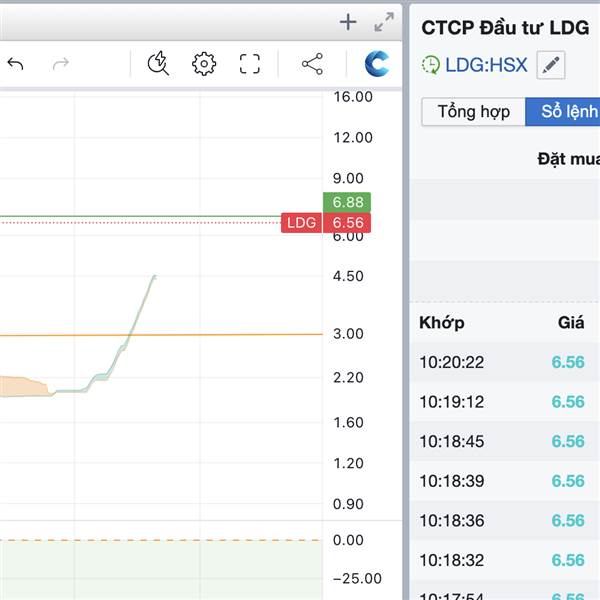Click price 6.56 in 10:20:22 row

pyautogui.click(x=568, y=362)
